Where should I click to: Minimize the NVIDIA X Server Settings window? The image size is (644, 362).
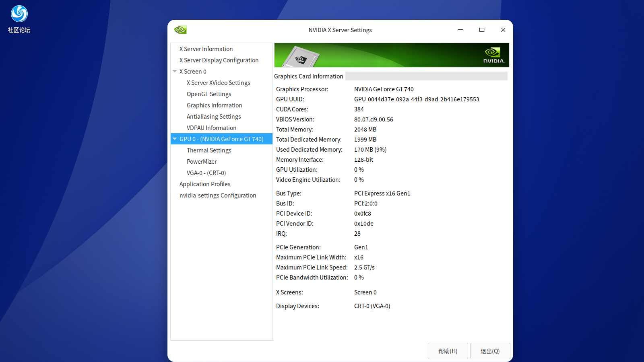(460, 30)
